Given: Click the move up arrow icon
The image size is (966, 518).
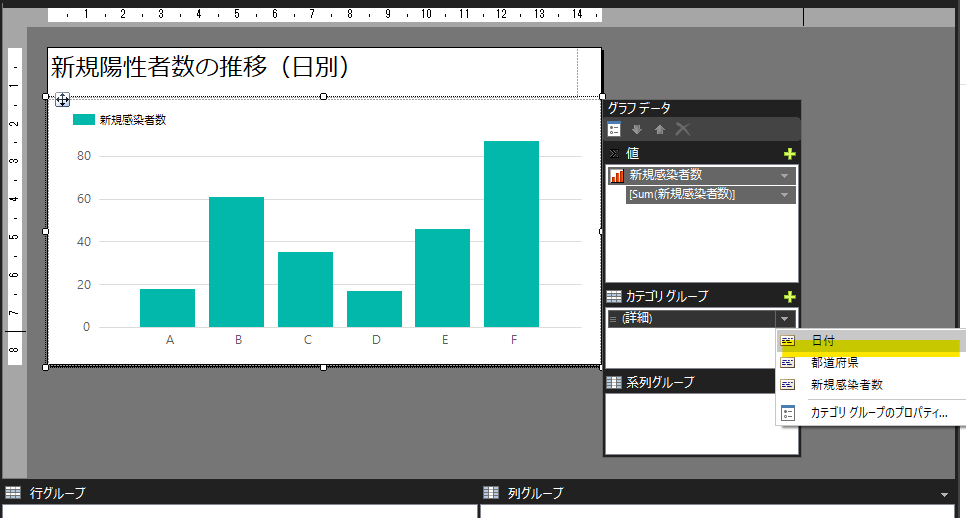Looking at the screenshot, I should 659,129.
